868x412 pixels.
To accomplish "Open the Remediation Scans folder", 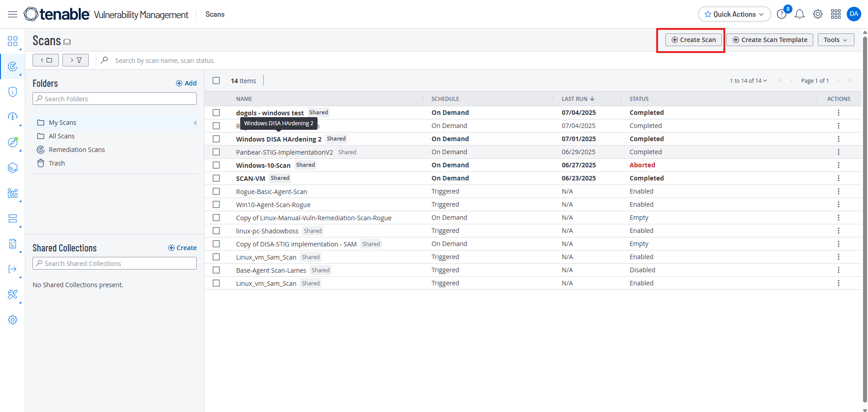I will tap(76, 150).
